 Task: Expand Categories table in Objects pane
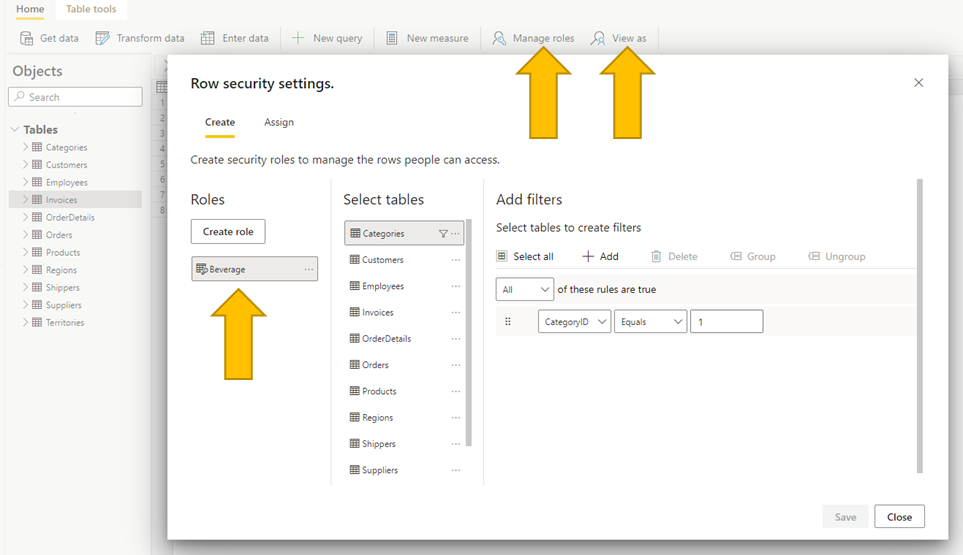[25, 147]
